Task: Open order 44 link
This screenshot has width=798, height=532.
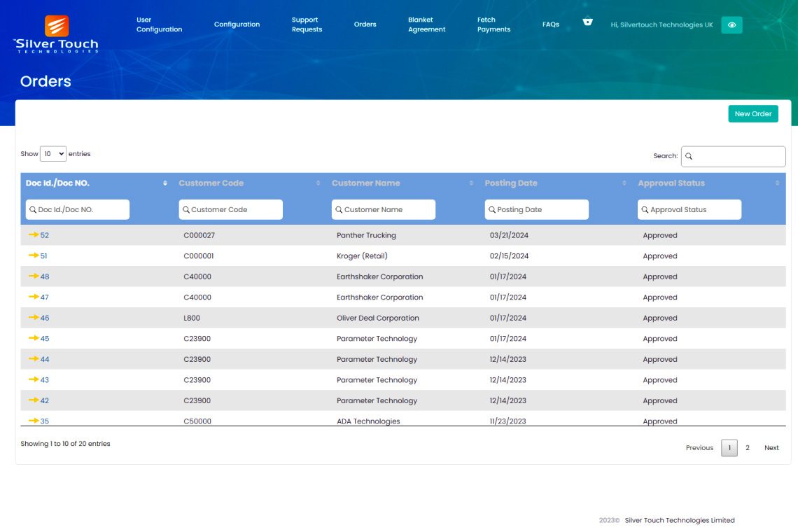Action: coord(45,359)
